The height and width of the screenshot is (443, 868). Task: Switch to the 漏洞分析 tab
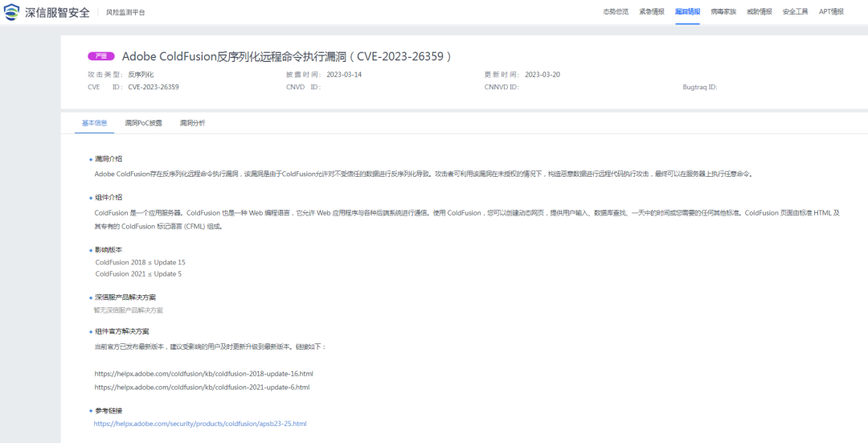[192, 123]
